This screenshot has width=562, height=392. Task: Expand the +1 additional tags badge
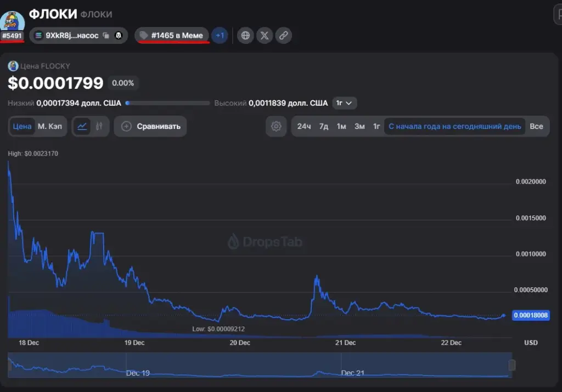(220, 36)
